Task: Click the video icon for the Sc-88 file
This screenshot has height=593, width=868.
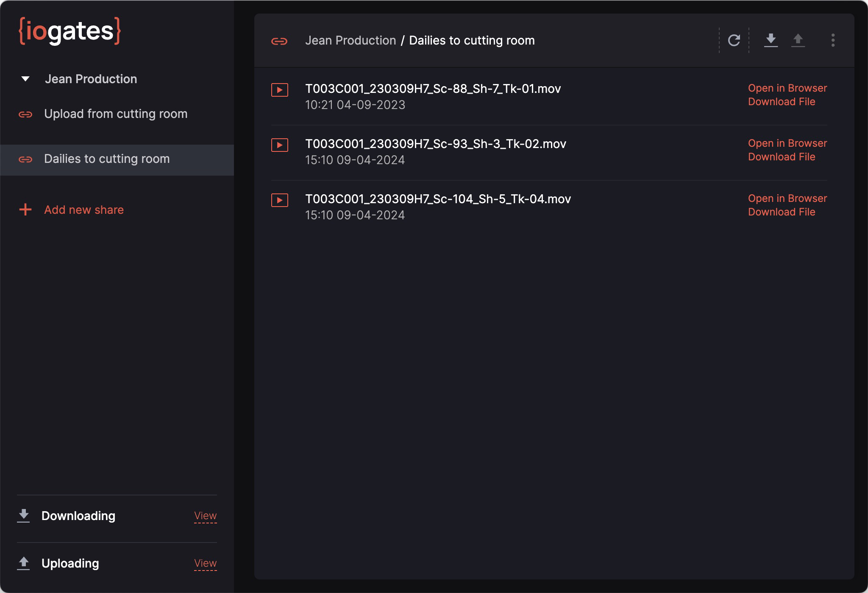Action: pos(280,90)
